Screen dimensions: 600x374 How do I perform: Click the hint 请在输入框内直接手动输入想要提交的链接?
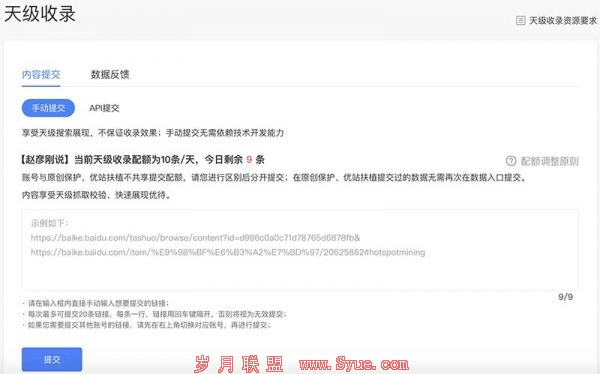98,304
